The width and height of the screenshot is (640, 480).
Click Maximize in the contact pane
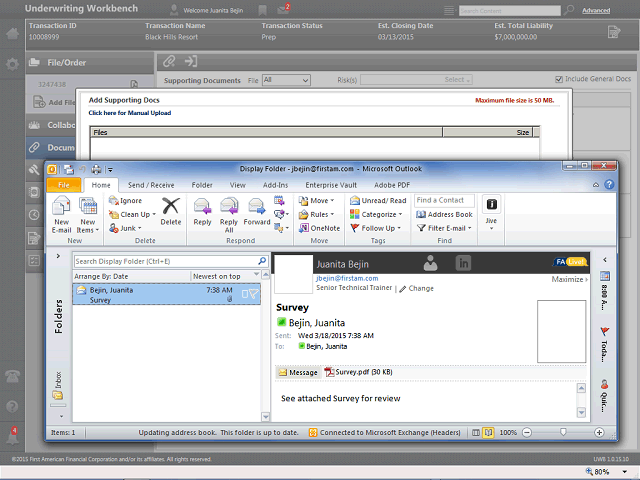pyautogui.click(x=570, y=279)
